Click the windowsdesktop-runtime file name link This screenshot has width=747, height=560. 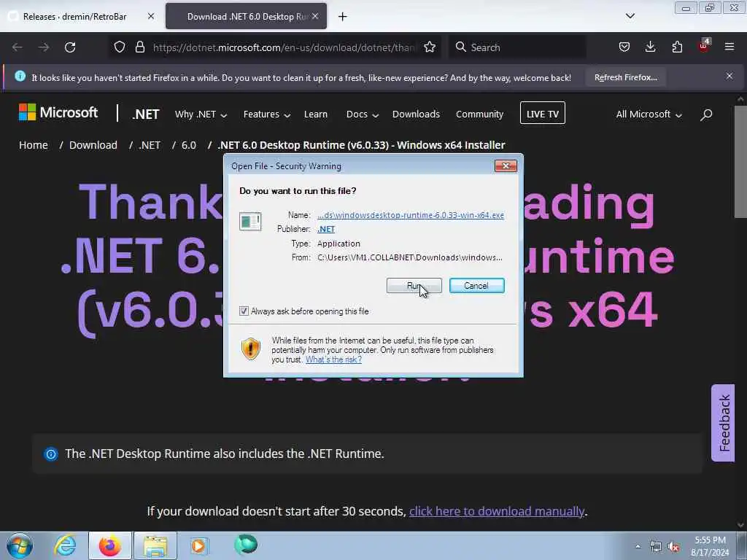411,215
